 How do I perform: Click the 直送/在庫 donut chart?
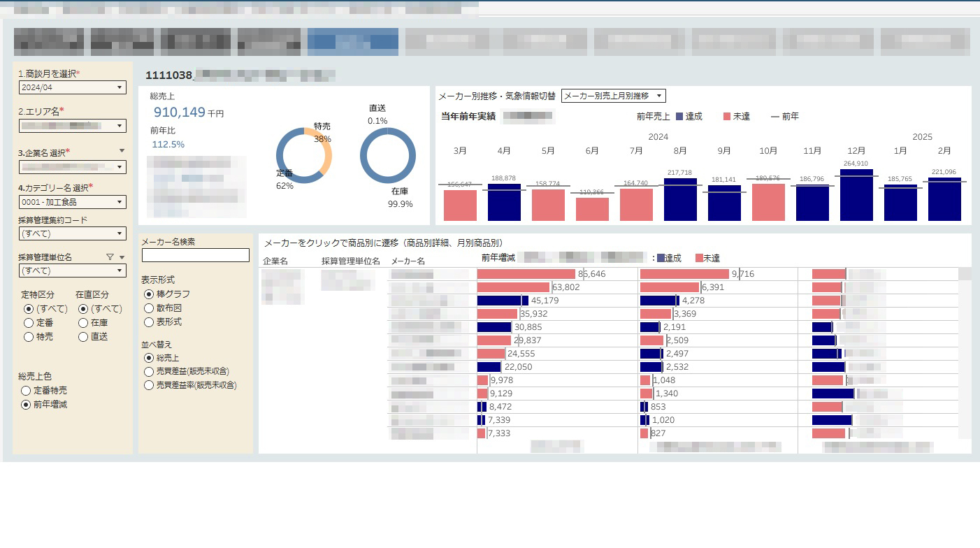pyautogui.click(x=388, y=156)
